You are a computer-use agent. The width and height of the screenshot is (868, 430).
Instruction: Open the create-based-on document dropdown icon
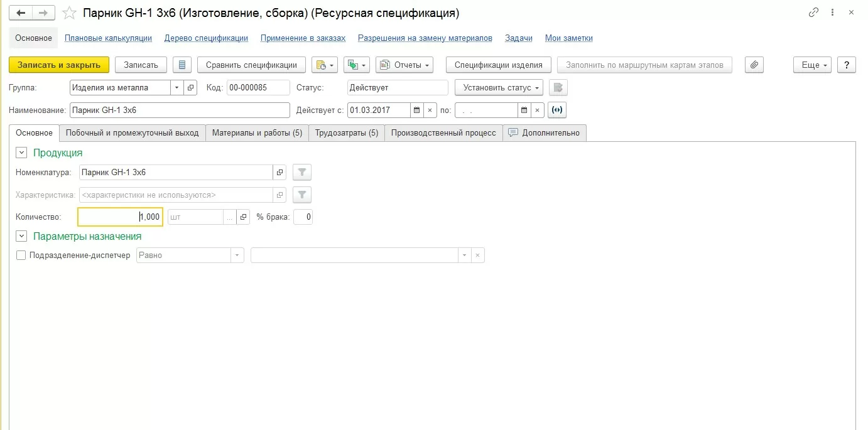325,65
